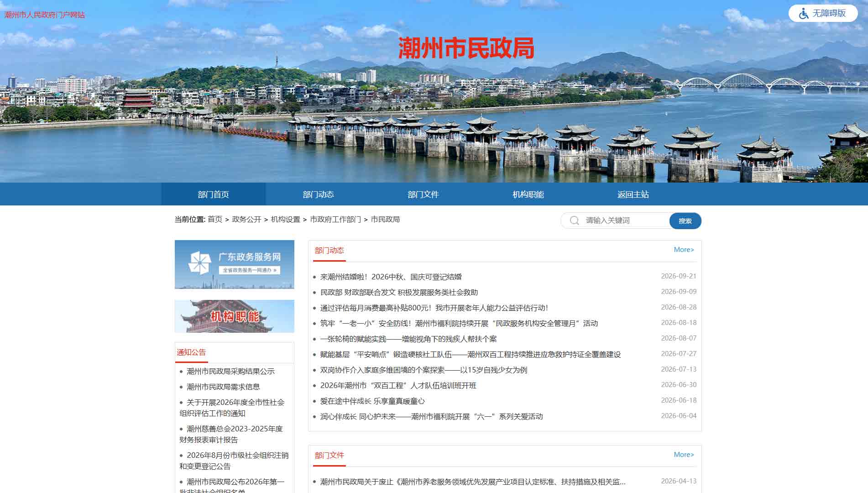Viewport: 868px width, 493px height.
Task: Focus the 请输入关键词 search field
Action: pyautogui.click(x=625, y=221)
